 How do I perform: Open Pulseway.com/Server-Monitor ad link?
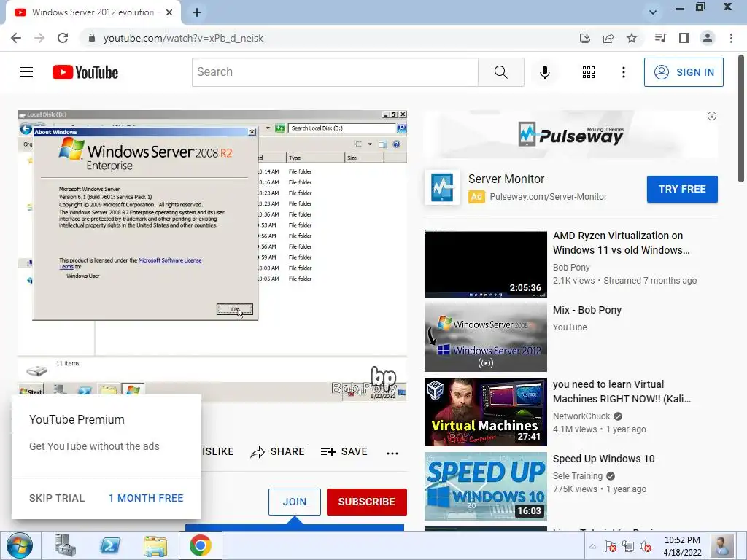pos(548,197)
